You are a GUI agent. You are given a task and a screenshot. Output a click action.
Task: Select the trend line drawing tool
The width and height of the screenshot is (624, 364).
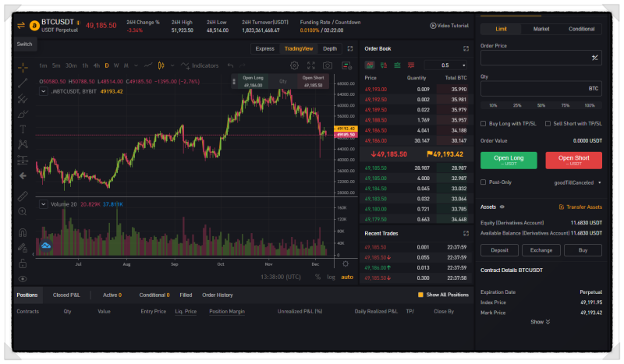coord(23,83)
